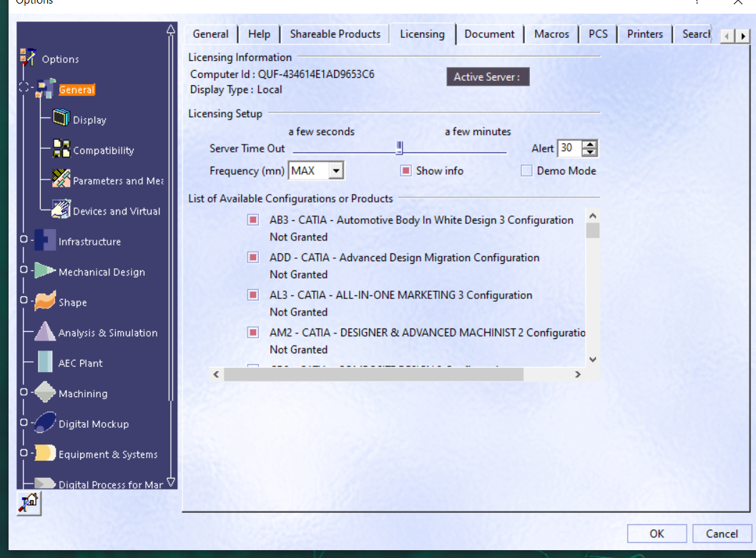
Task: Click the Machining category icon
Action: point(45,392)
